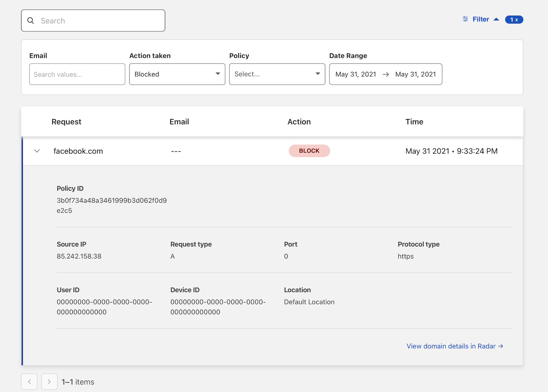The height and width of the screenshot is (392, 548).
Task: Click the Action column header
Action: tap(299, 122)
